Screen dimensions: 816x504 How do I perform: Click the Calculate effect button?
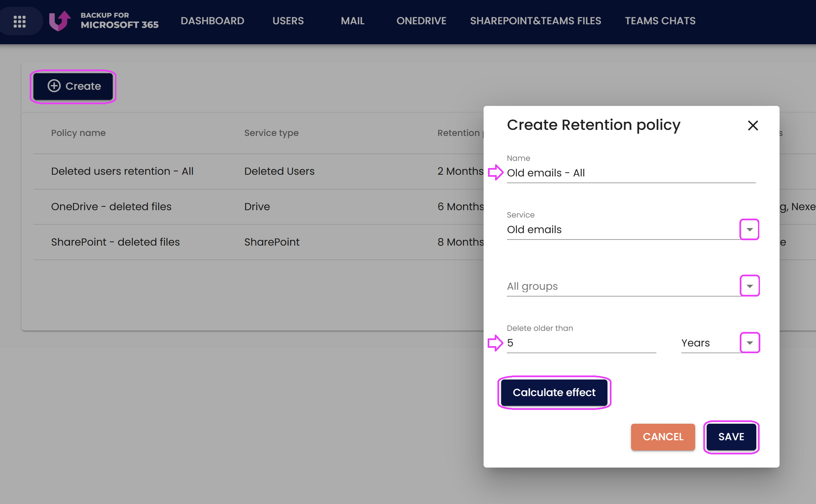[x=554, y=392]
